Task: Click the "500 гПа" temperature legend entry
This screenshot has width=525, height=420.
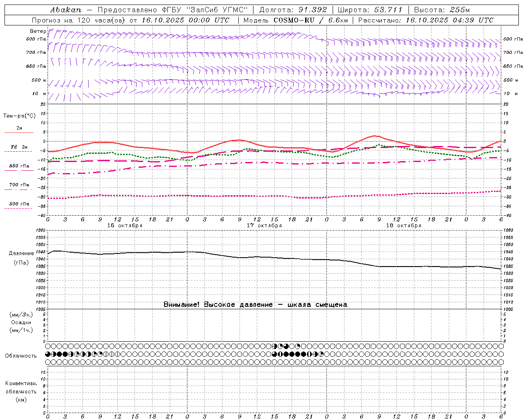Action: coord(19,204)
